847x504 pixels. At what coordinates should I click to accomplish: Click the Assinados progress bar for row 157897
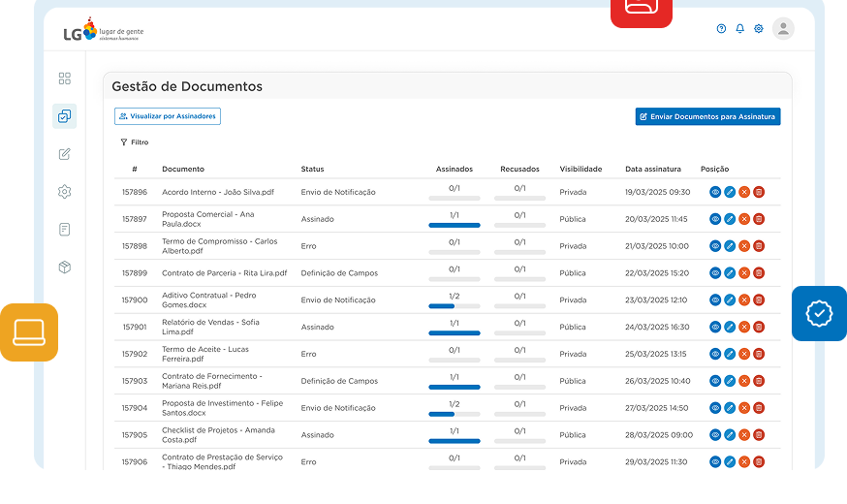[x=455, y=225]
